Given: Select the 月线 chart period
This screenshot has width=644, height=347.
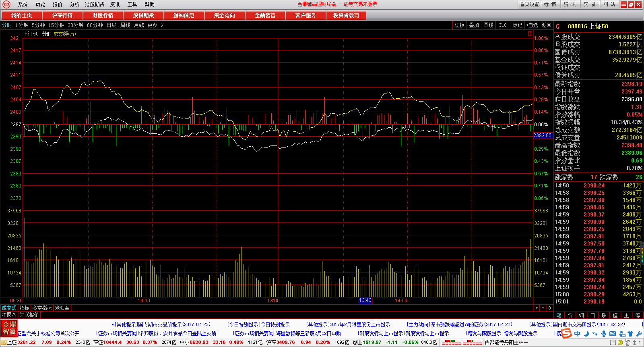Looking at the screenshot, I should tap(139, 25).
